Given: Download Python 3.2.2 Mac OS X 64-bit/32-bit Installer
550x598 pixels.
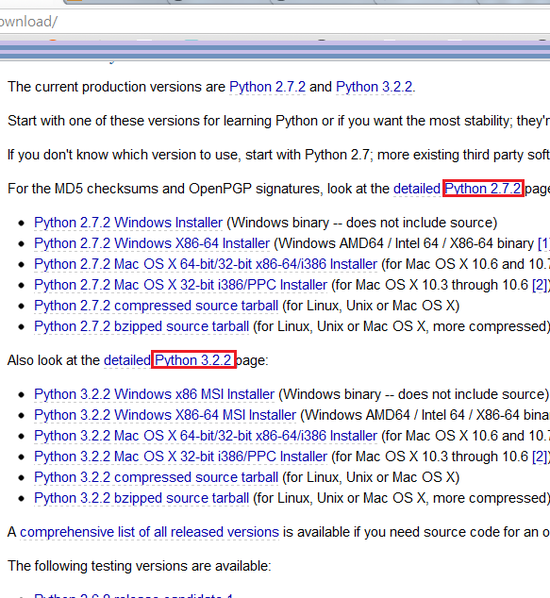Looking at the screenshot, I should [x=206, y=436].
